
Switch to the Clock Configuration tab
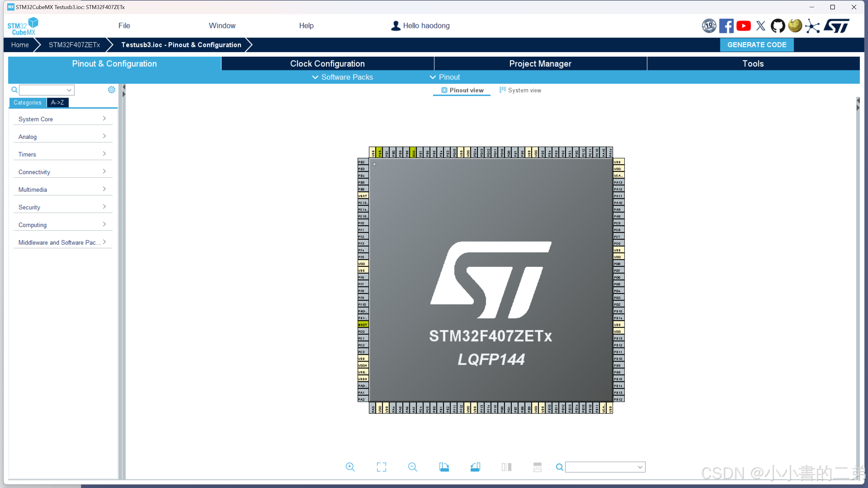click(327, 63)
